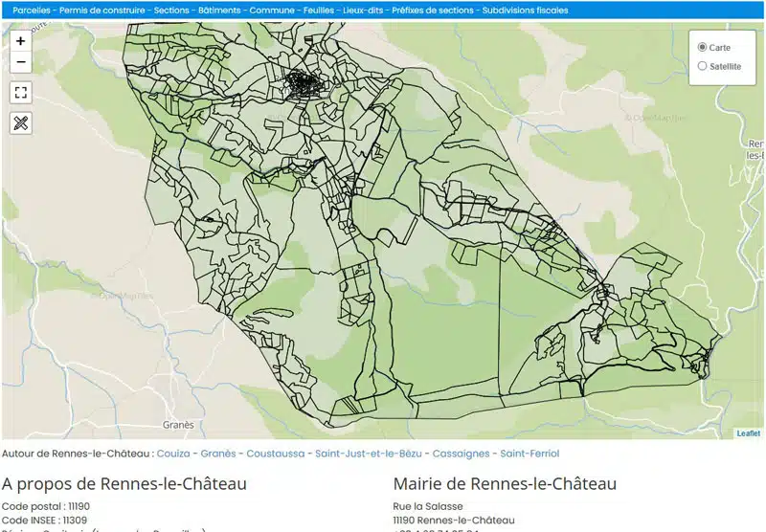Open Bâtiments in the top bar
The width and height of the screenshot is (766, 532).
pos(219,11)
